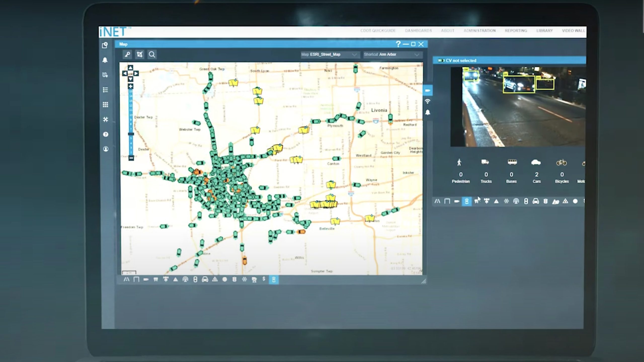Click the zoom level slider handle
The width and height of the screenshot is (644, 362).
[x=131, y=134]
